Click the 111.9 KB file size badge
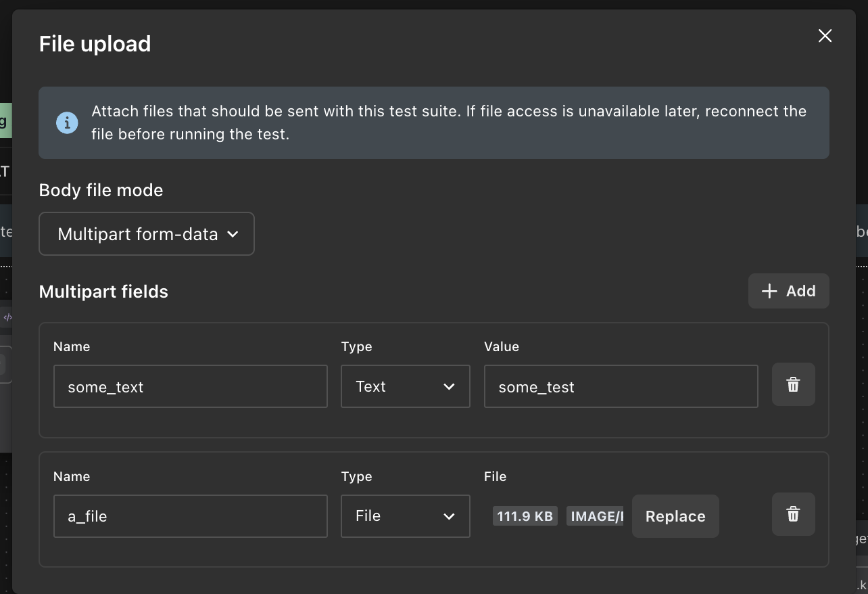The height and width of the screenshot is (594, 868). (x=525, y=516)
